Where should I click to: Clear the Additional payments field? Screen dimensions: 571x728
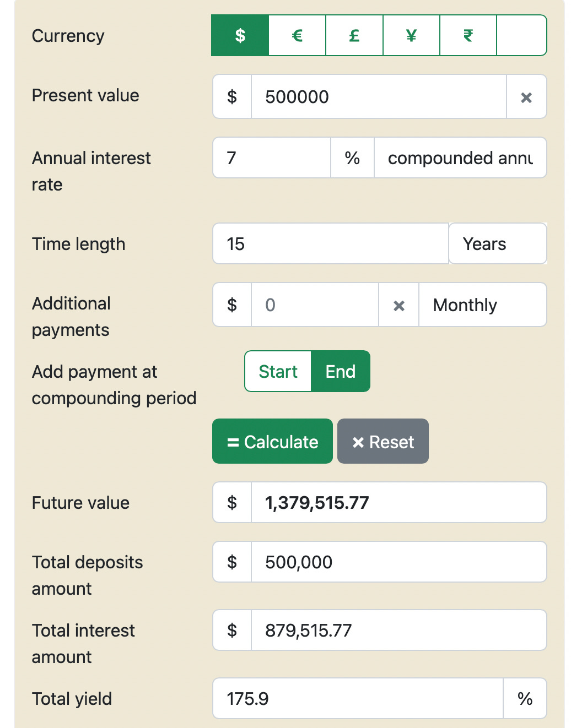click(x=399, y=305)
